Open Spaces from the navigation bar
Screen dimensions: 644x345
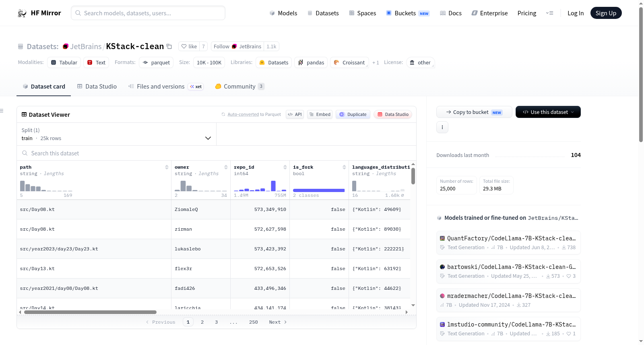point(362,13)
